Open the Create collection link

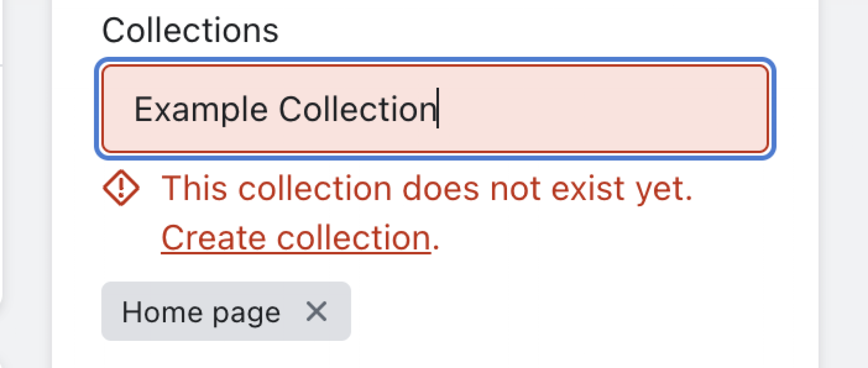[x=296, y=238]
